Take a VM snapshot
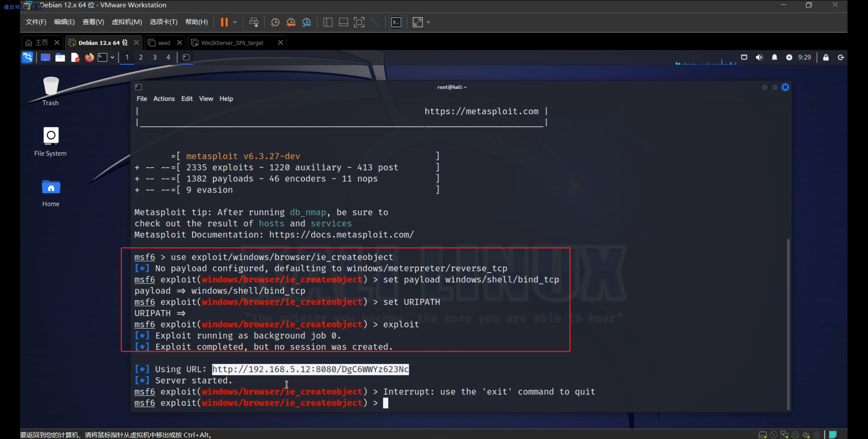This screenshot has height=439, width=868. point(275,22)
